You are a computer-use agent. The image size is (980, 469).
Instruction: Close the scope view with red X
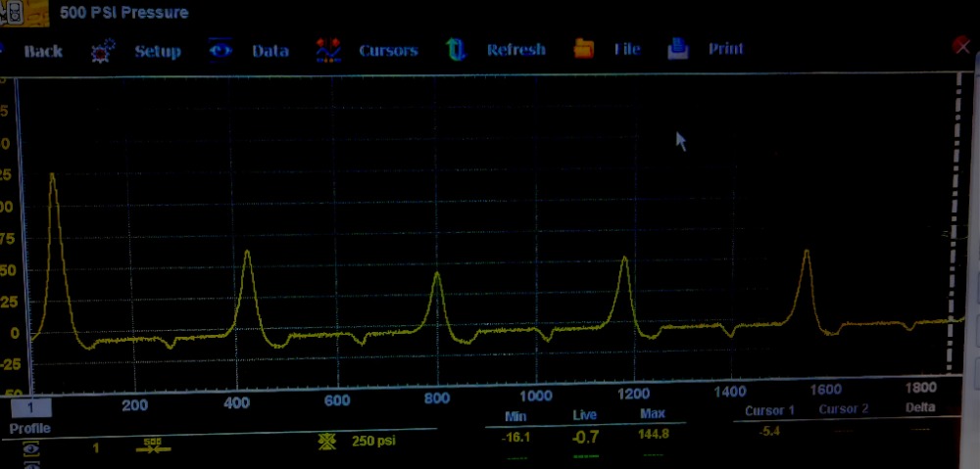(x=961, y=46)
